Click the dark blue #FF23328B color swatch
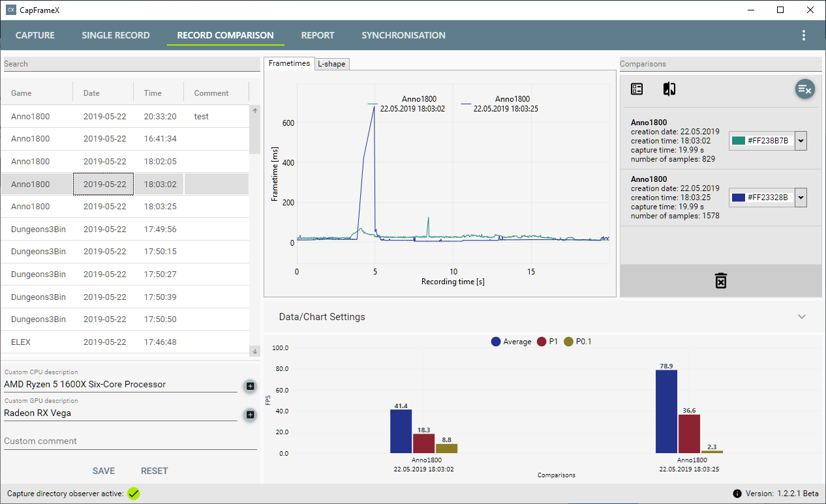826x504 pixels. 739,198
